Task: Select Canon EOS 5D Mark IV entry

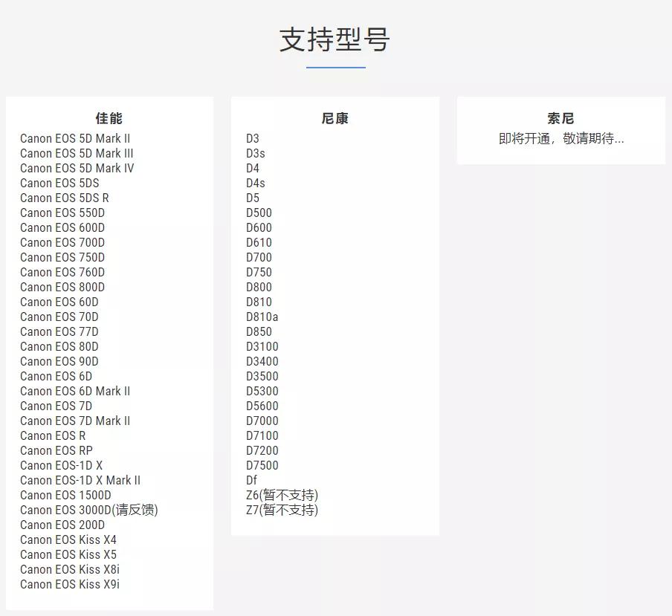Action: (77, 168)
